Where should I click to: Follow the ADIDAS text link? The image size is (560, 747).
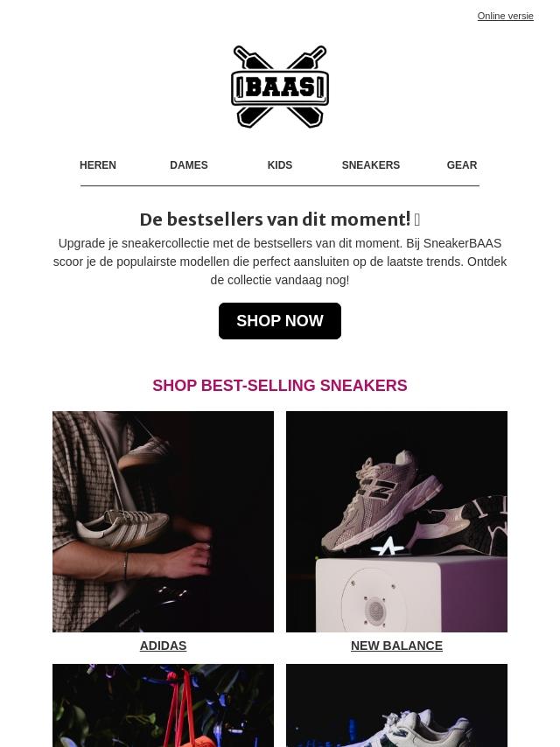click(x=163, y=646)
